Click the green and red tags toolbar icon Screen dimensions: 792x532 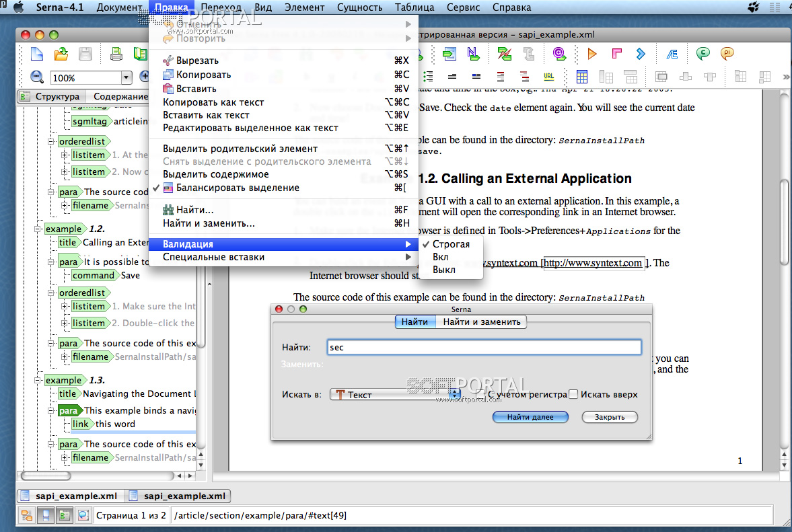tap(504, 54)
